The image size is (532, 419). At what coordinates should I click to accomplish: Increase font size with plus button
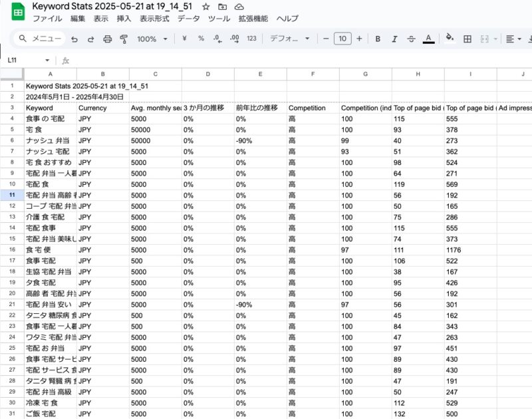pos(359,39)
